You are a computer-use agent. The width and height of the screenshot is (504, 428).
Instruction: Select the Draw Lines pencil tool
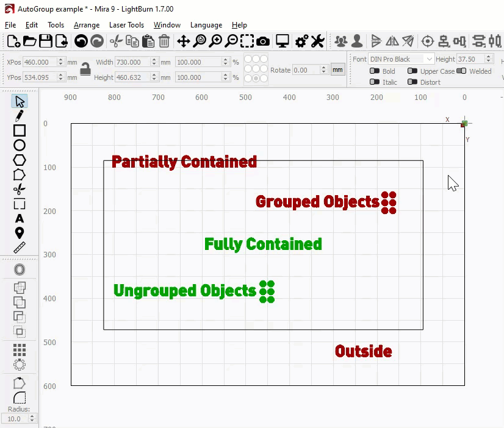[20, 115]
